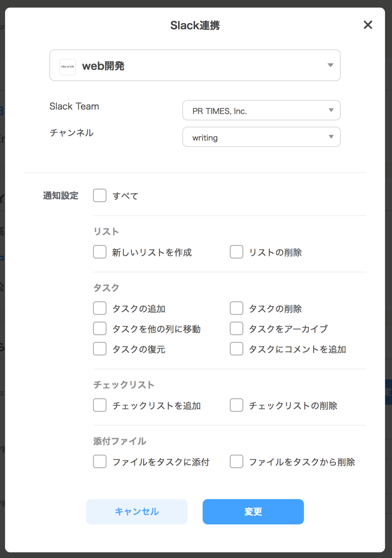Open the Slack Team dropdown
This screenshot has height=558, width=392.
tap(261, 110)
